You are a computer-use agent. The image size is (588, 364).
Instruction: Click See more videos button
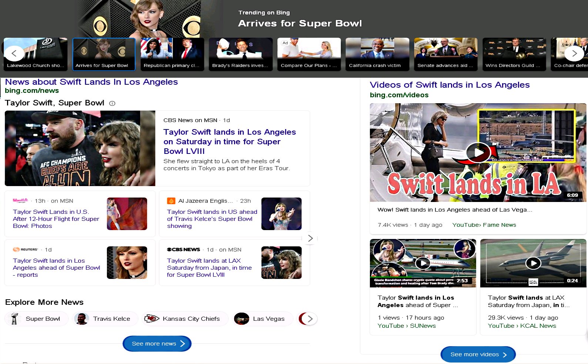tap(478, 354)
